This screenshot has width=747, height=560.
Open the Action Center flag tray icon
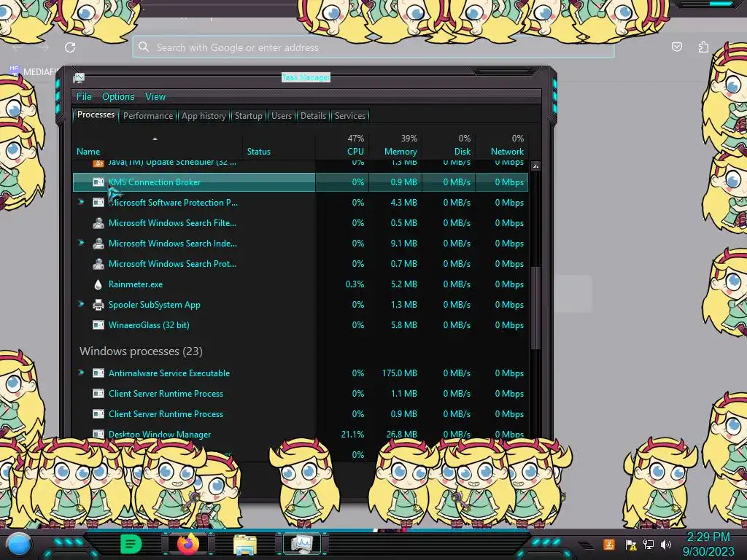point(631,545)
